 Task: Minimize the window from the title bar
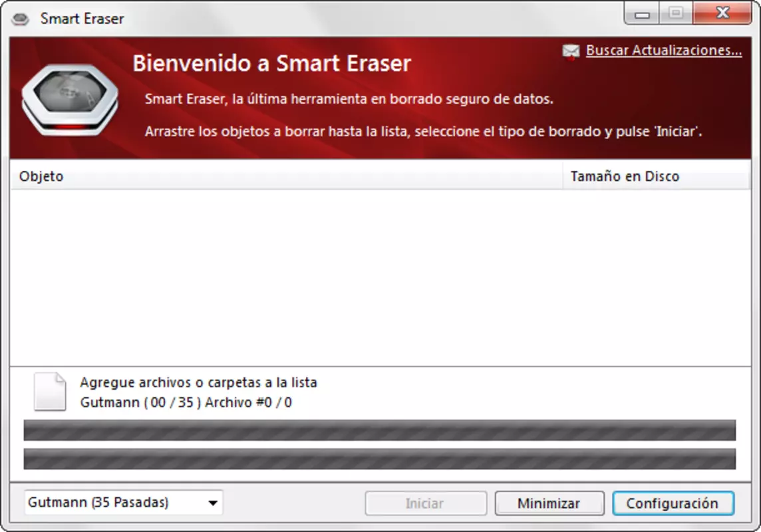tap(642, 13)
